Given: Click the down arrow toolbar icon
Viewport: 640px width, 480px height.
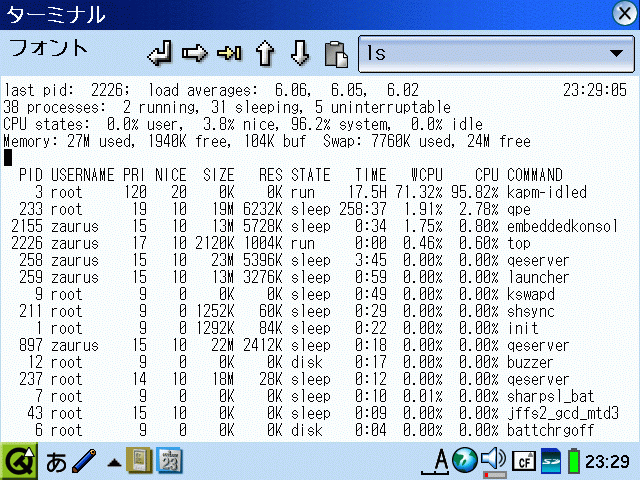Looking at the screenshot, I should pyautogui.click(x=300, y=53).
